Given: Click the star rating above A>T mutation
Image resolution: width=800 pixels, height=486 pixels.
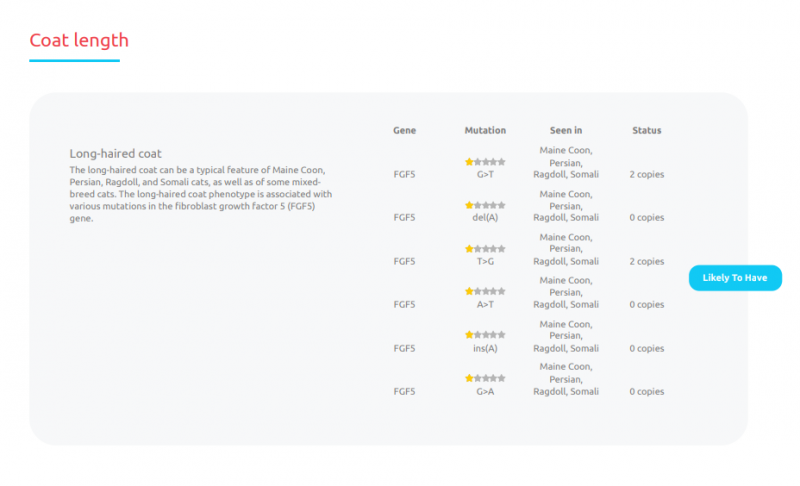Looking at the screenshot, I should (485, 292).
